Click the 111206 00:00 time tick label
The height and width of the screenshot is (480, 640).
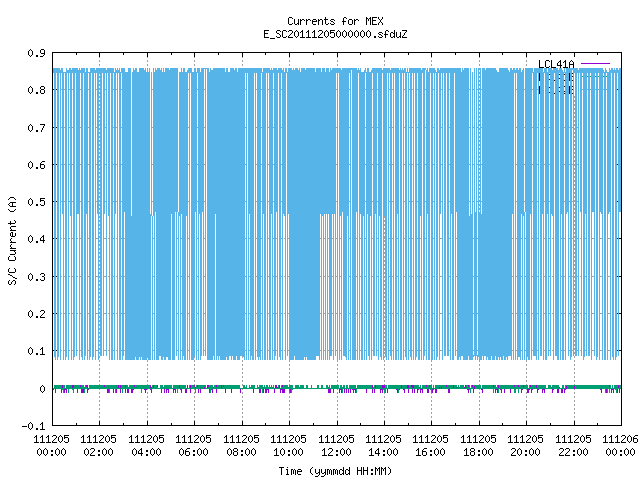tap(620, 446)
